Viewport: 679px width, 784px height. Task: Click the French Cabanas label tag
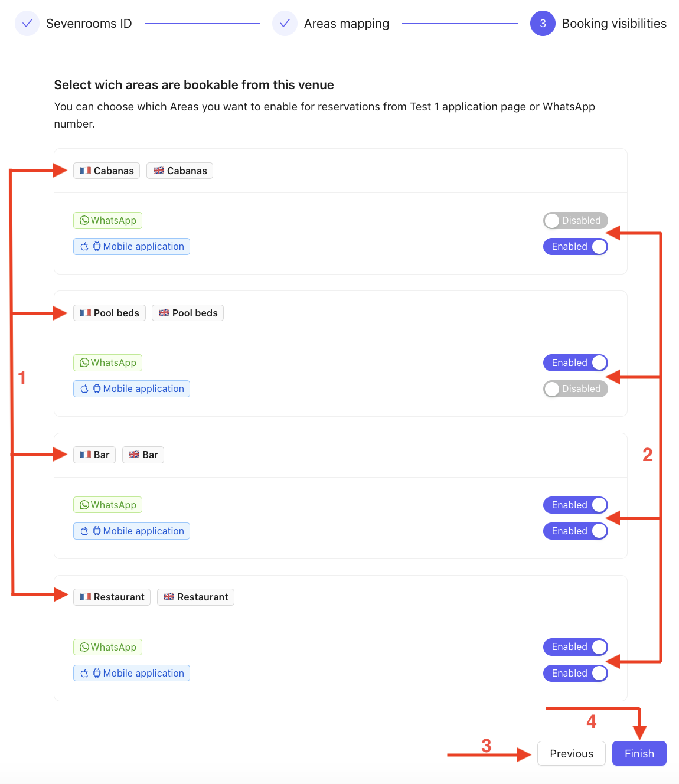coord(106,171)
